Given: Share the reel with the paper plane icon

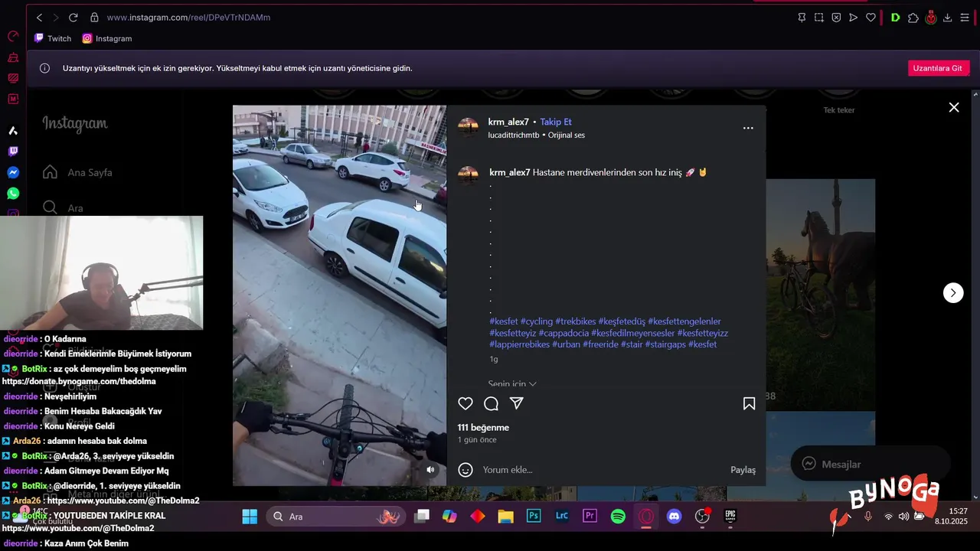Looking at the screenshot, I should 517,403.
